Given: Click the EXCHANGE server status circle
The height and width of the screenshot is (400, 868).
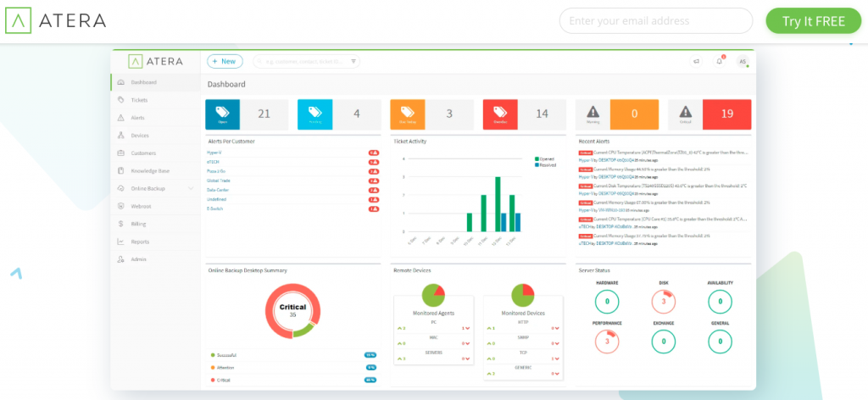Looking at the screenshot, I should pos(664,342).
